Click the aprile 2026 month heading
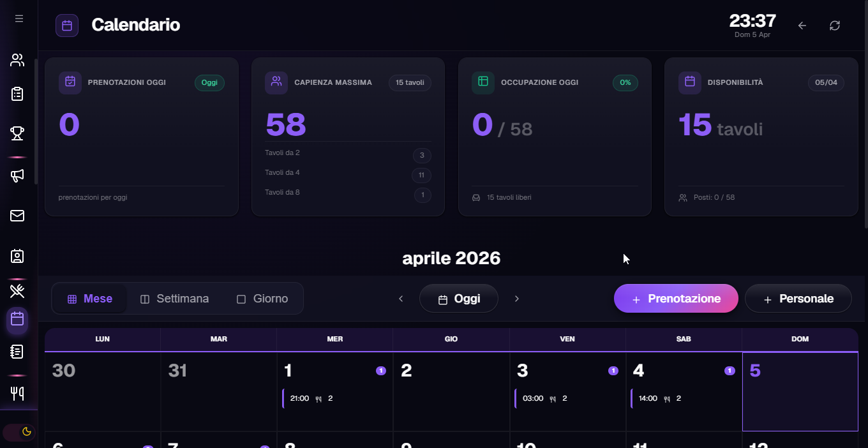This screenshot has height=448, width=868. coord(451,258)
